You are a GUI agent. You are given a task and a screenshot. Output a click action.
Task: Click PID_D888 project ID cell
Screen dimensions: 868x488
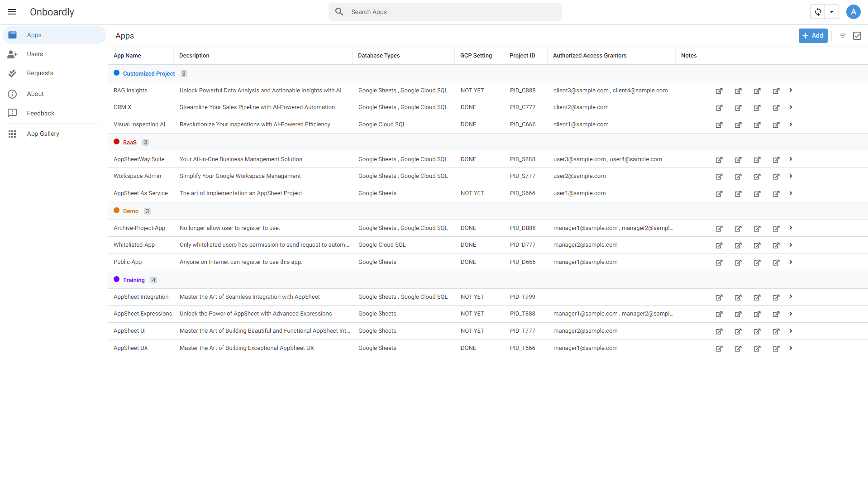pos(523,228)
